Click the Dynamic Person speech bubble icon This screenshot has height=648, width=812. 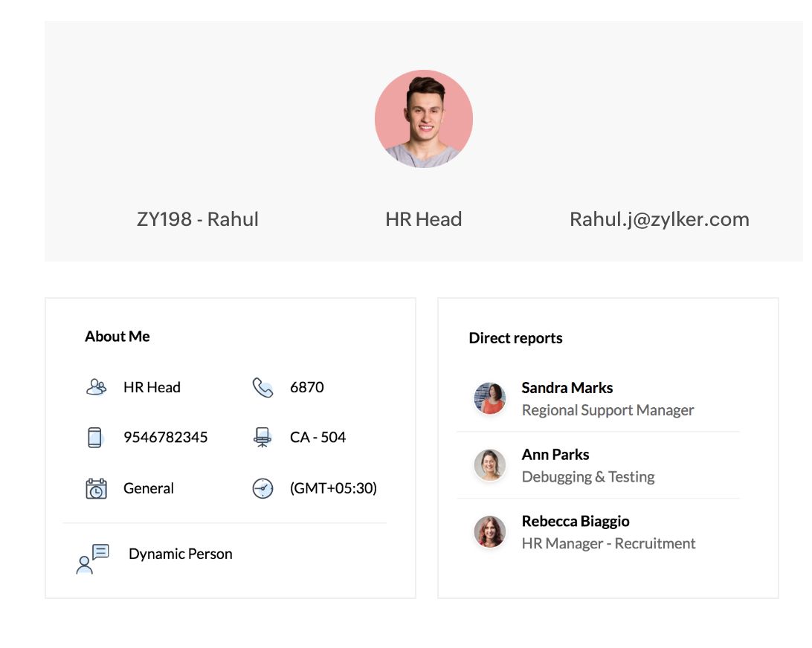click(x=92, y=558)
